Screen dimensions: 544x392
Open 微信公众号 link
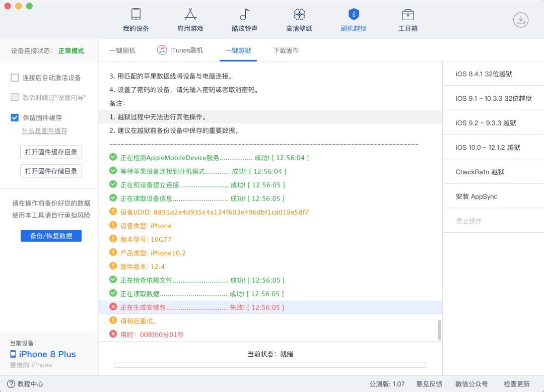tap(471, 384)
